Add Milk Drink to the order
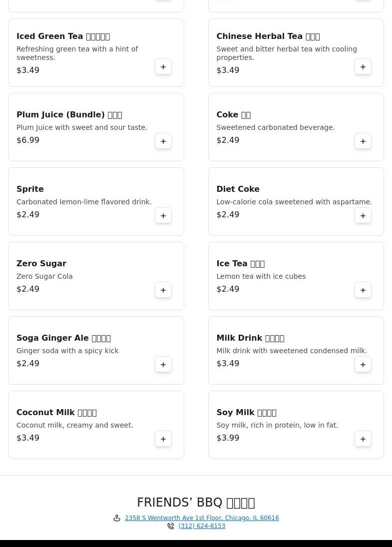This screenshot has width=392, height=547. (363, 365)
